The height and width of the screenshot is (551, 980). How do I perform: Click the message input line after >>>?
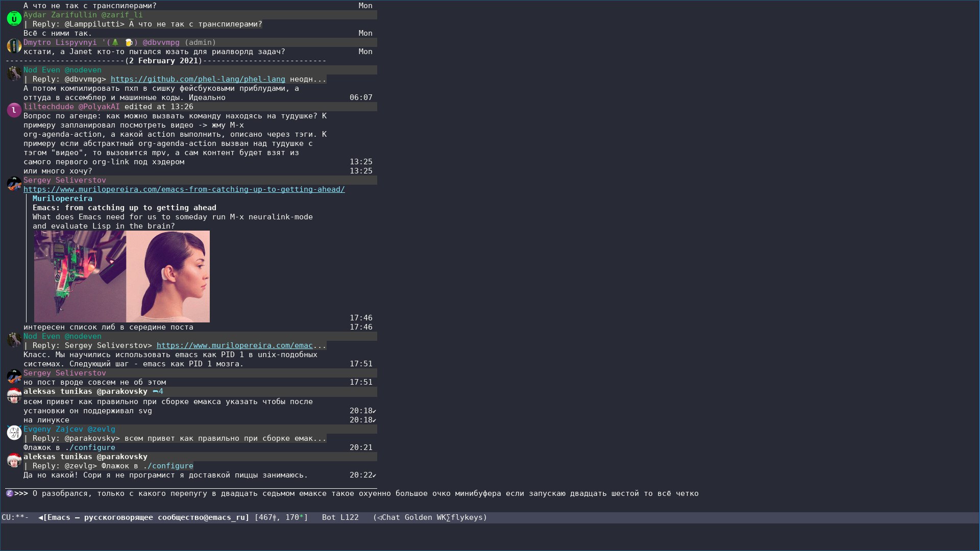coord(365,493)
